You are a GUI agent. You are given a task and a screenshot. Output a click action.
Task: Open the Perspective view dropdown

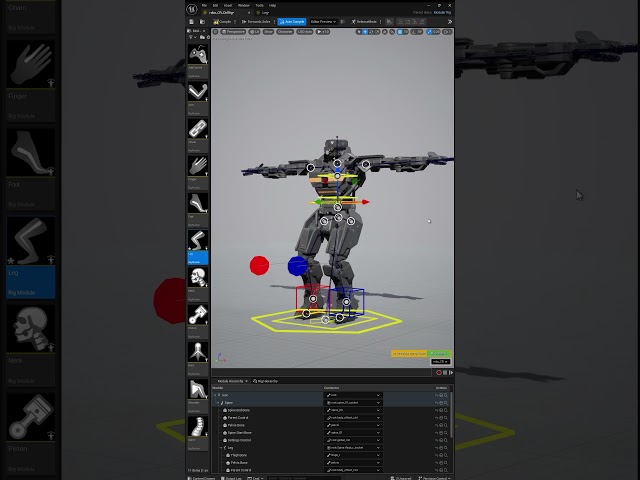pyautogui.click(x=233, y=31)
